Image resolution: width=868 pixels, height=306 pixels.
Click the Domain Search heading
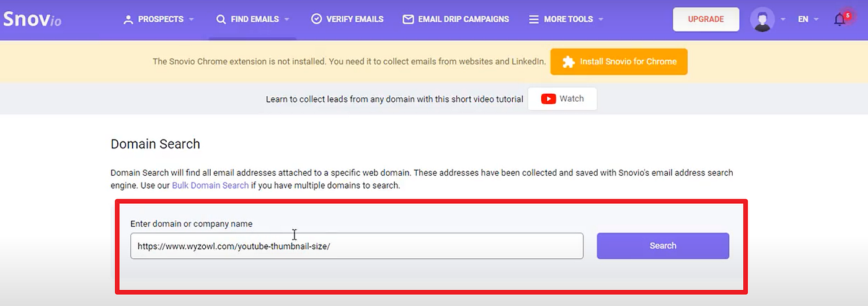point(155,144)
